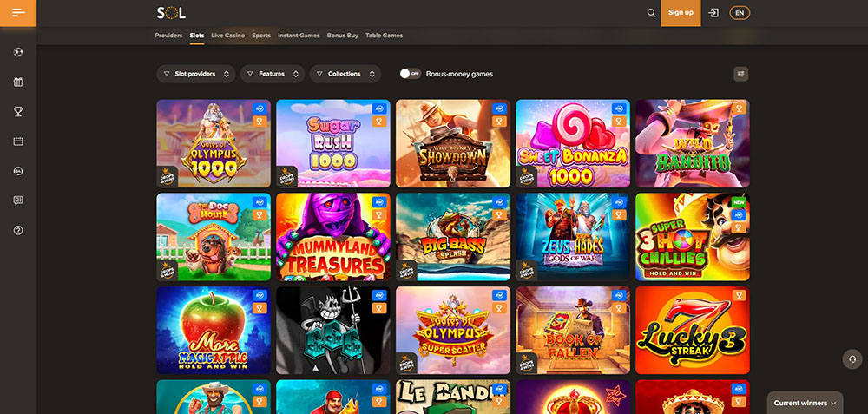The image size is (868, 414).
Task: Click blue badge on Big Bass Splash tile
Action: click(x=499, y=202)
